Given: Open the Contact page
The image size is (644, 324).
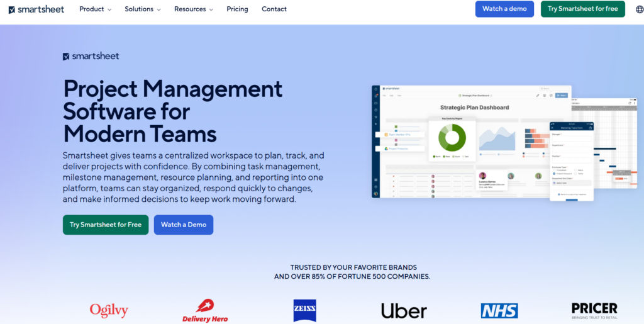Looking at the screenshot, I should coord(274,9).
